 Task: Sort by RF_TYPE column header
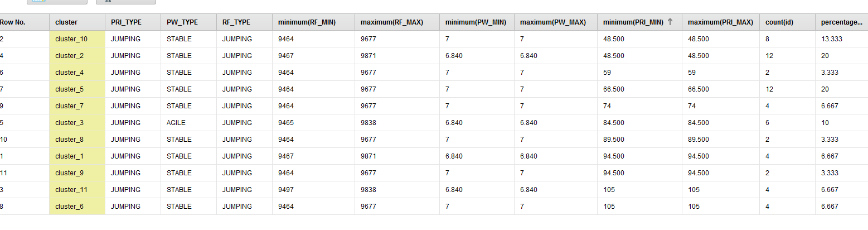pos(244,22)
